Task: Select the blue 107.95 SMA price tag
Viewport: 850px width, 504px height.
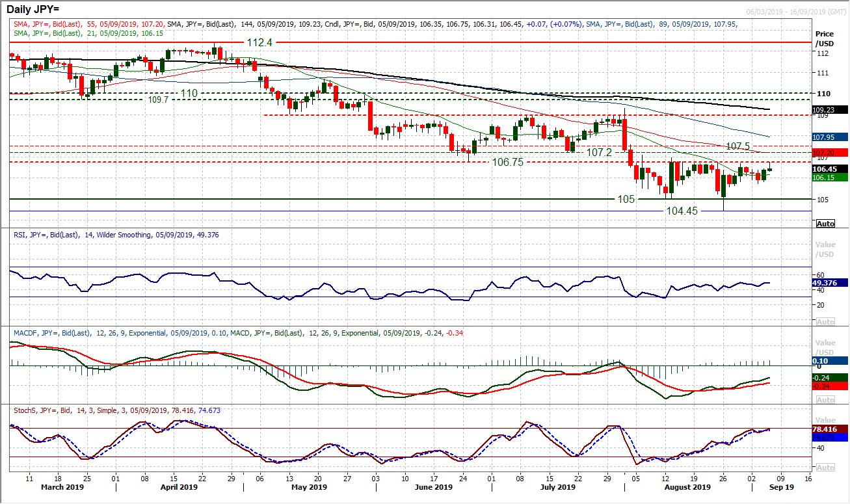Action: (x=830, y=137)
